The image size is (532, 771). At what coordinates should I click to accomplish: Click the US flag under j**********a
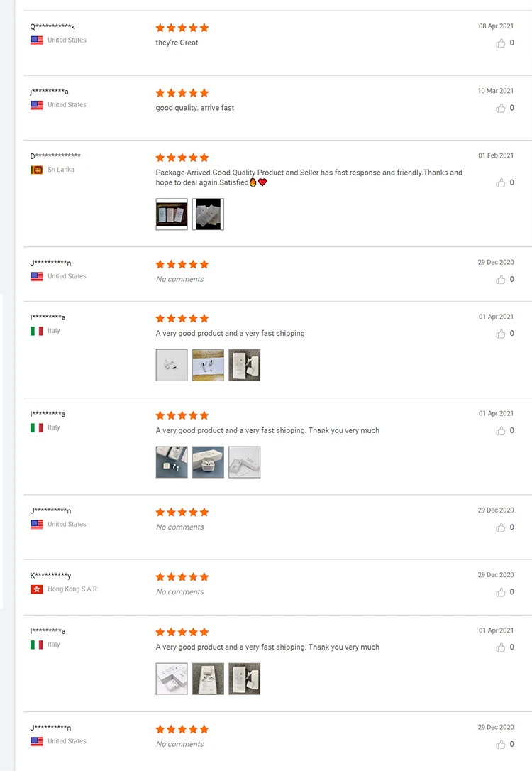pyautogui.click(x=36, y=105)
